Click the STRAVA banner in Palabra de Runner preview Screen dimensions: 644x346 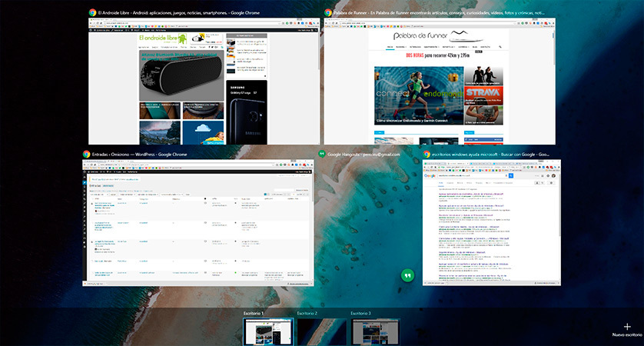(483, 95)
